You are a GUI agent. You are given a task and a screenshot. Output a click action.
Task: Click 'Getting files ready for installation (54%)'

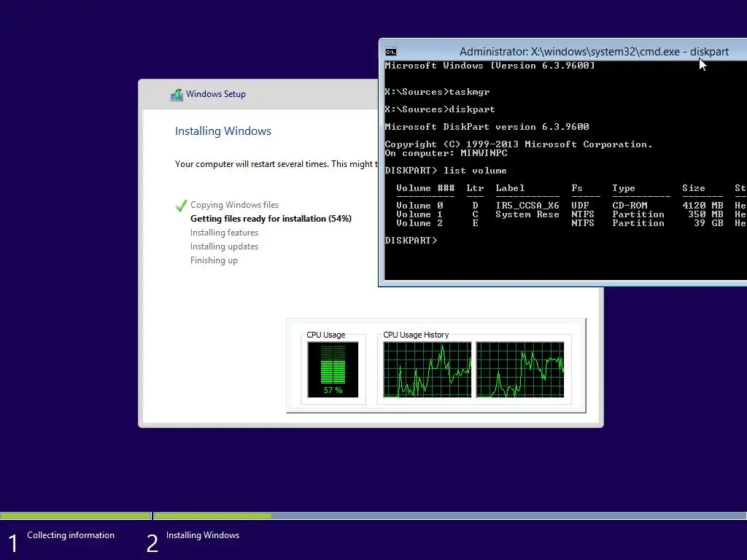[271, 219]
